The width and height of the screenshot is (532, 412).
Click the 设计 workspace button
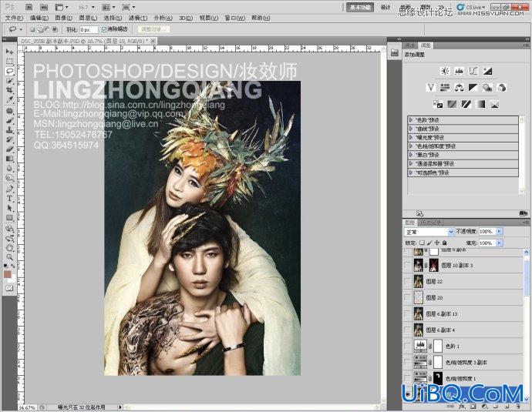pyautogui.click(x=385, y=8)
